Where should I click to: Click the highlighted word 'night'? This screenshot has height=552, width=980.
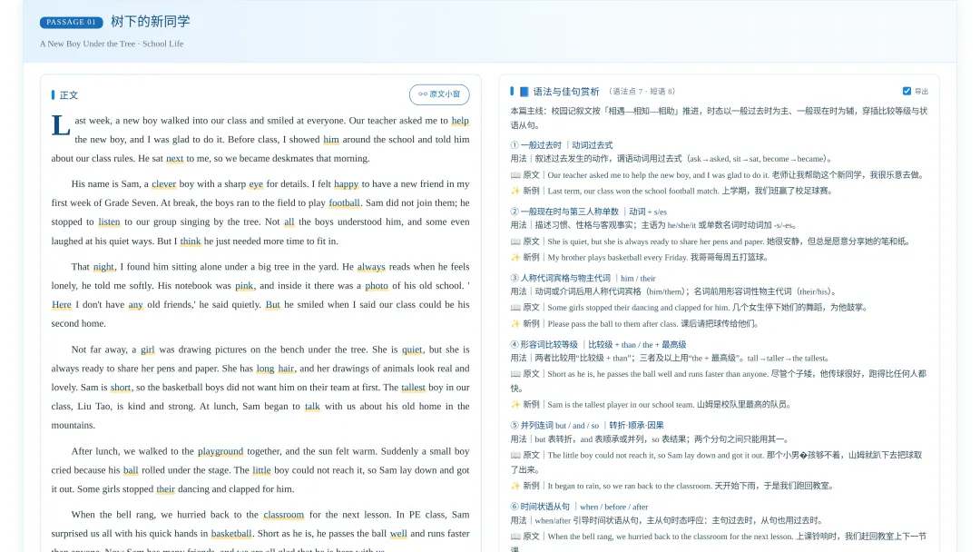pyautogui.click(x=103, y=267)
